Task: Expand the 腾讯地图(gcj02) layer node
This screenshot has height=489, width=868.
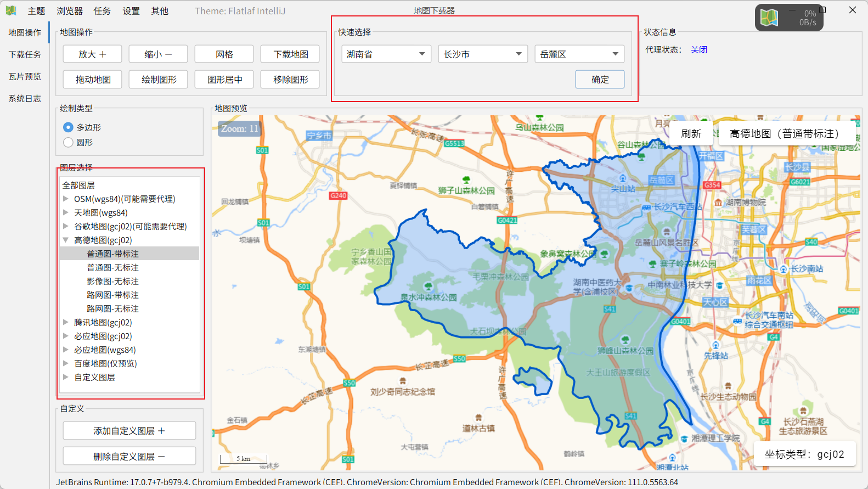Action: 66,322
